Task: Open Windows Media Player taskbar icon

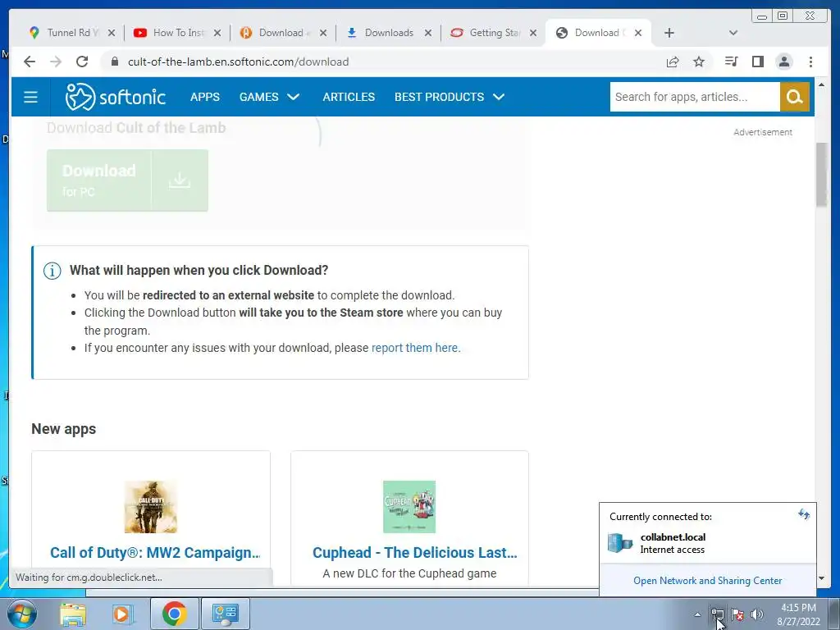Action: [x=122, y=614]
